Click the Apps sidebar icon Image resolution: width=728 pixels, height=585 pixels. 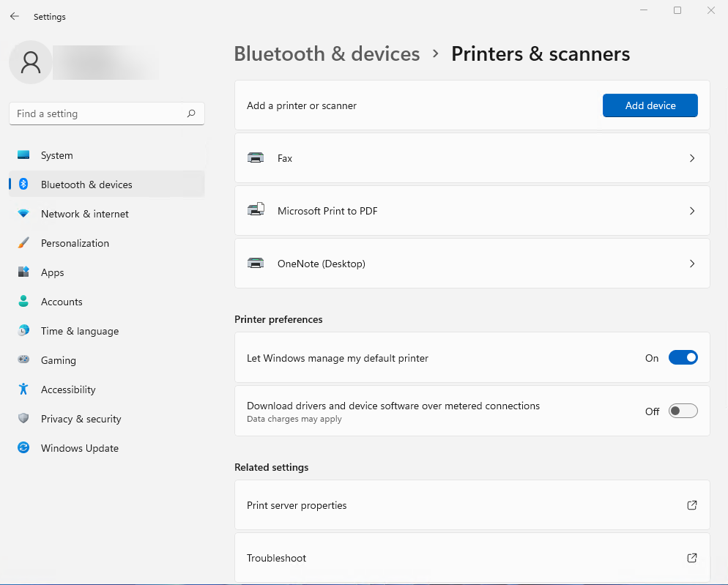pyautogui.click(x=23, y=272)
